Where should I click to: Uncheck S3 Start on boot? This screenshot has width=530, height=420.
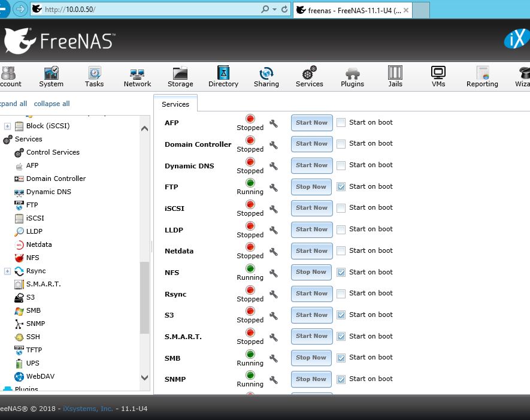341,315
